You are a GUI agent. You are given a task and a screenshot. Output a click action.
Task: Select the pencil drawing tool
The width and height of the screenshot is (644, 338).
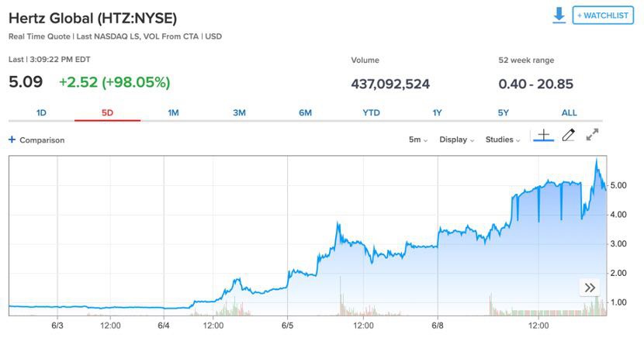click(x=568, y=136)
